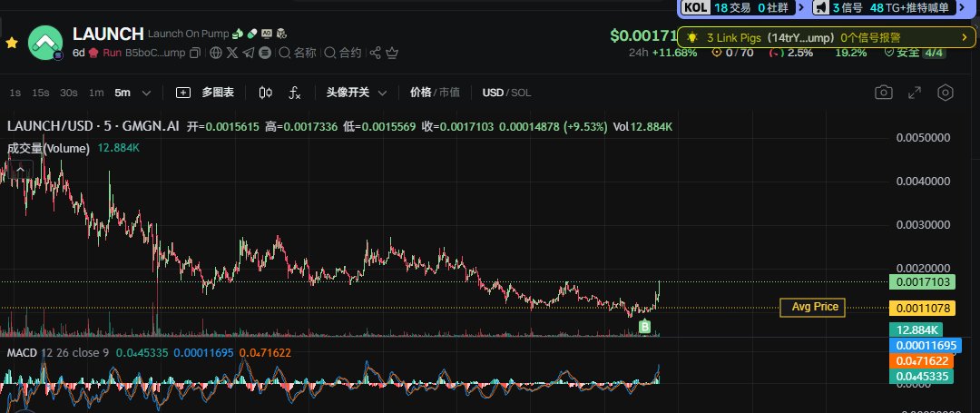
Task: Click the 0.0050000 price axis label
Action: [924, 138]
